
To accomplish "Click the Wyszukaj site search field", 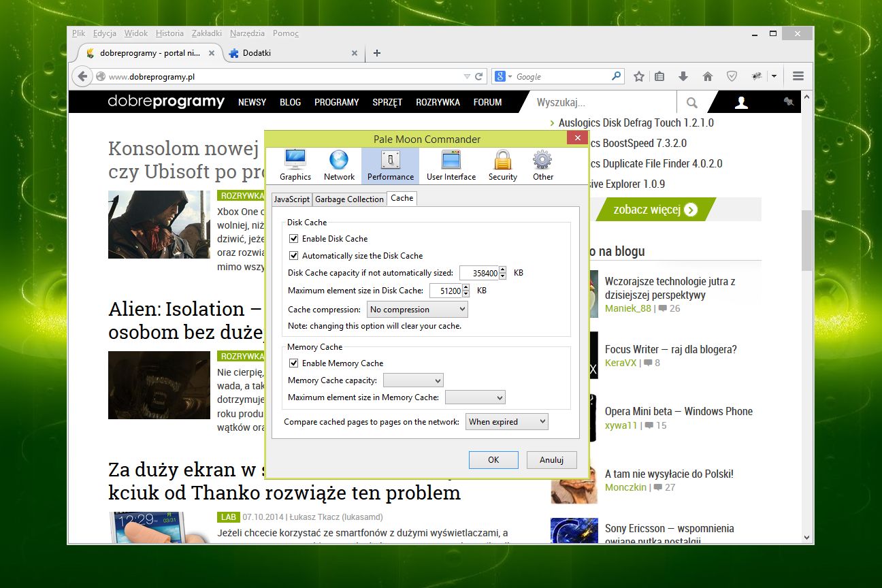I will (x=604, y=103).
